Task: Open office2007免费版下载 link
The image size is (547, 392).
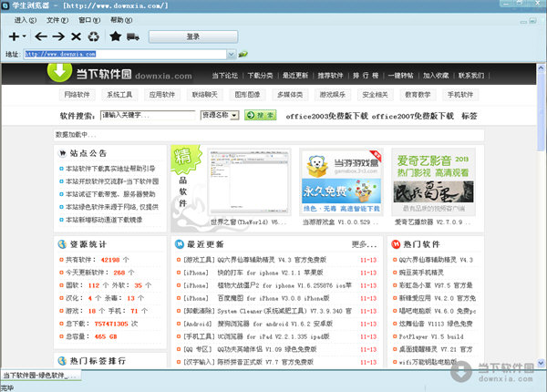Action: (413, 116)
